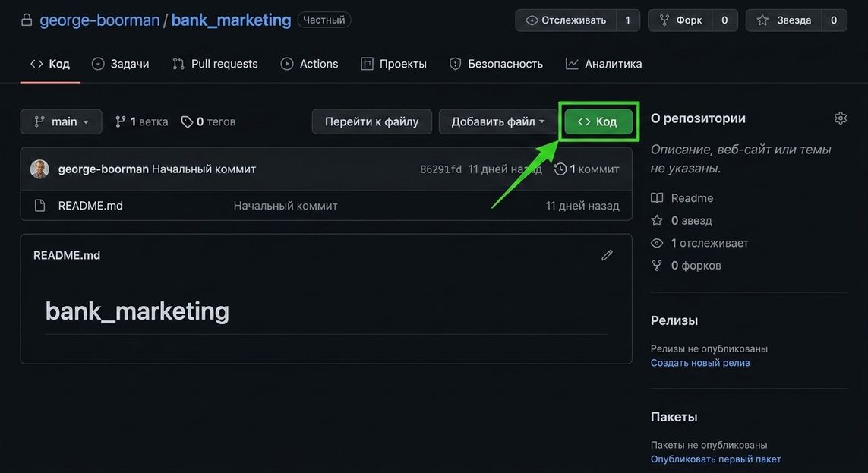Open 1 отслеживает in sidebar

[699, 243]
